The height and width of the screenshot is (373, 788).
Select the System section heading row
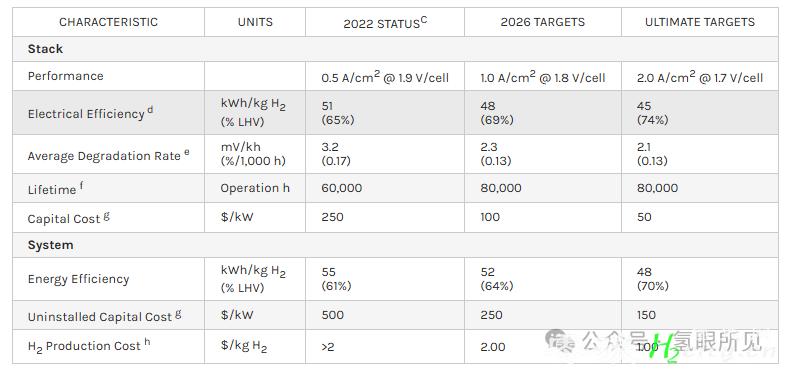(x=396, y=245)
